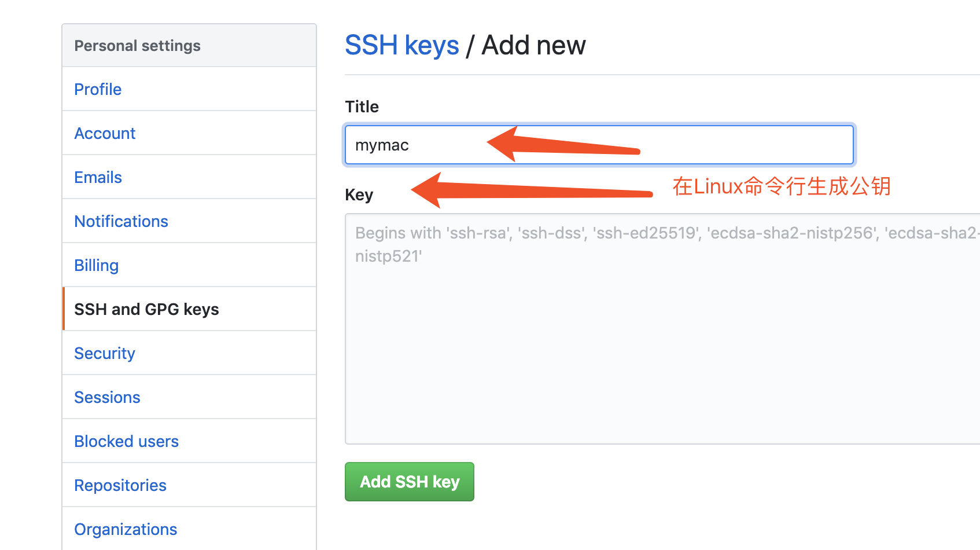Go to Organizations settings
This screenshot has height=550, width=980.
126,529
